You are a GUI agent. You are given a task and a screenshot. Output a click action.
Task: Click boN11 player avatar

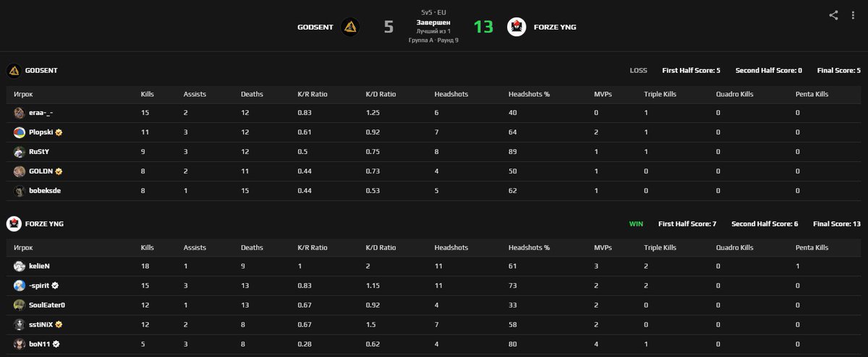pos(20,344)
